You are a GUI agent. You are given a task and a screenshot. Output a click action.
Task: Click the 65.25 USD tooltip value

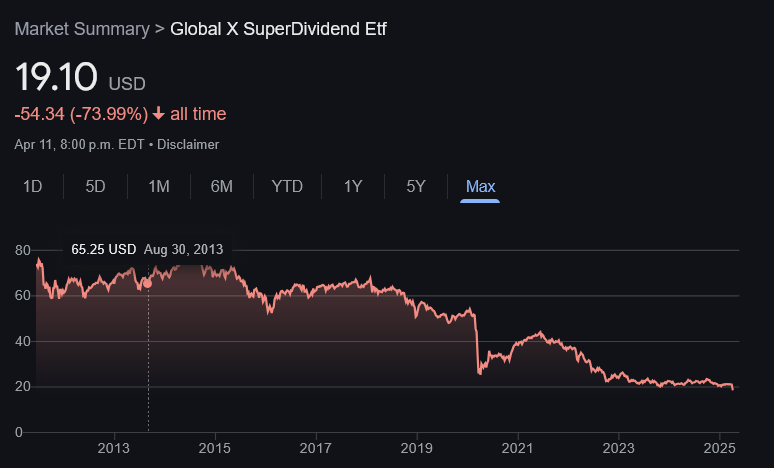[104, 249]
